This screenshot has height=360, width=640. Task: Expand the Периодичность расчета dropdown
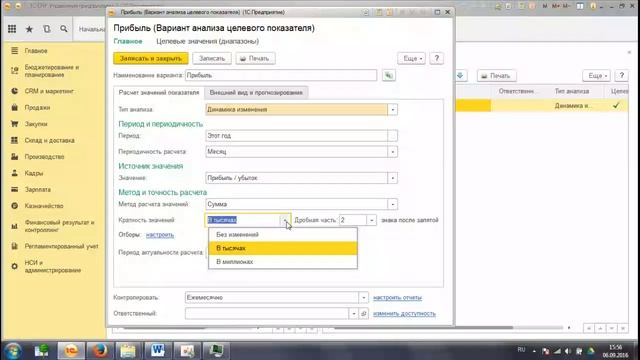[392, 152]
